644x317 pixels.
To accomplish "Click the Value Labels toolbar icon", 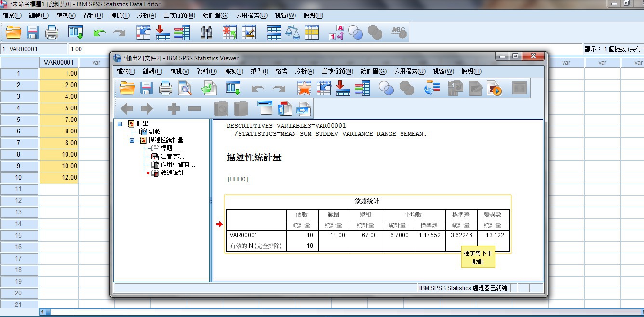I will point(336,32).
